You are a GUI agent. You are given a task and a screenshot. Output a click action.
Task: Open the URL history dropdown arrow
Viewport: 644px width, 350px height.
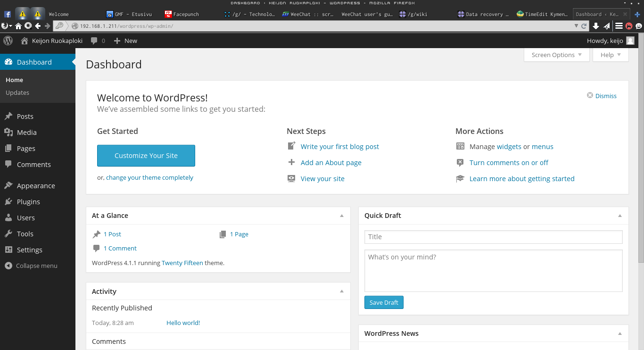click(x=576, y=26)
